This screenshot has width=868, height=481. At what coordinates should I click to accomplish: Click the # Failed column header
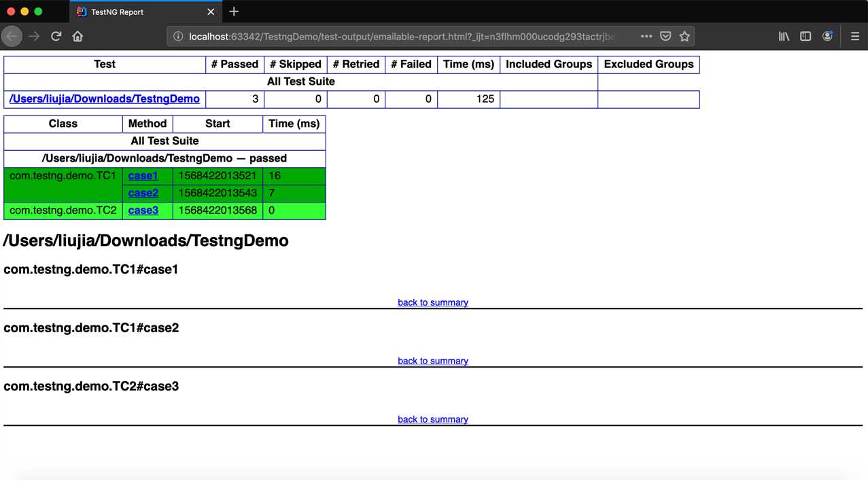pyautogui.click(x=411, y=65)
